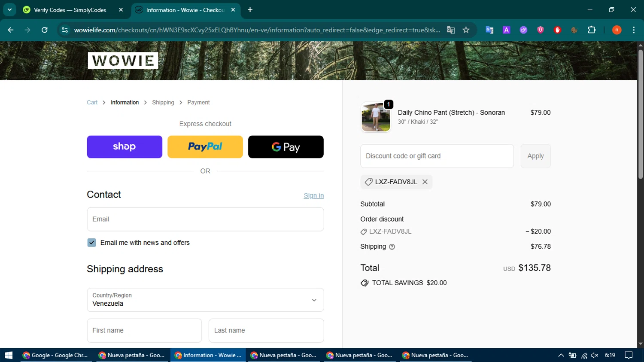644x362 pixels.
Task: Close the Information Wowie Checkout tab
Action: [x=233, y=10]
